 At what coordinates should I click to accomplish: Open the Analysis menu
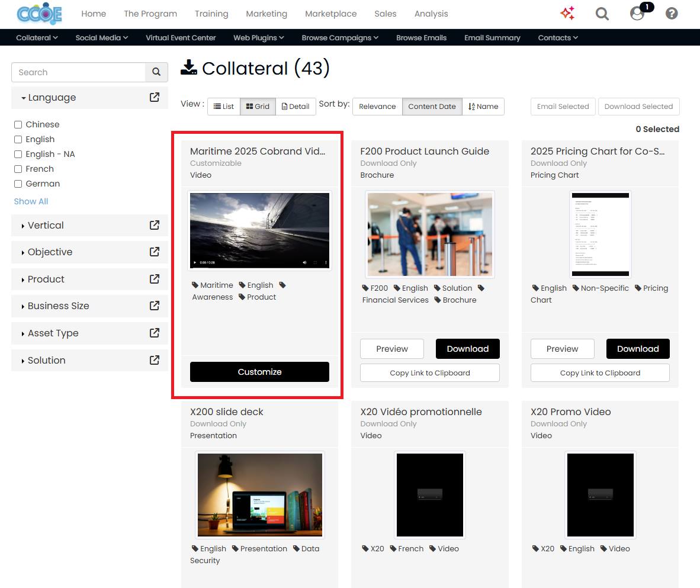(431, 14)
